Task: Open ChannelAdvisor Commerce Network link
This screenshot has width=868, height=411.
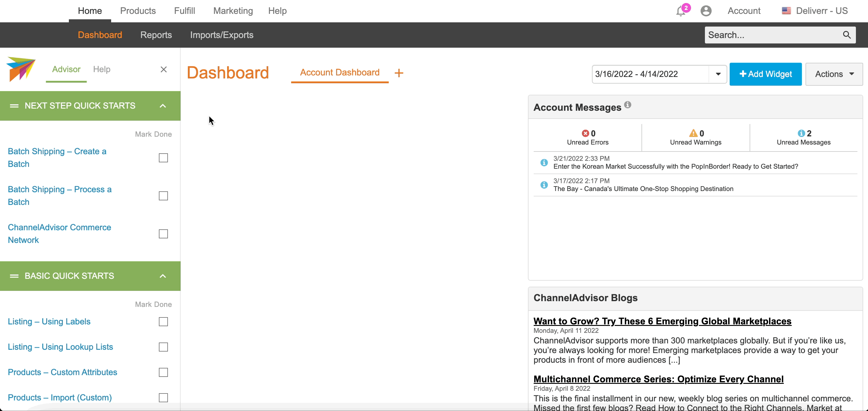Action: pos(59,234)
